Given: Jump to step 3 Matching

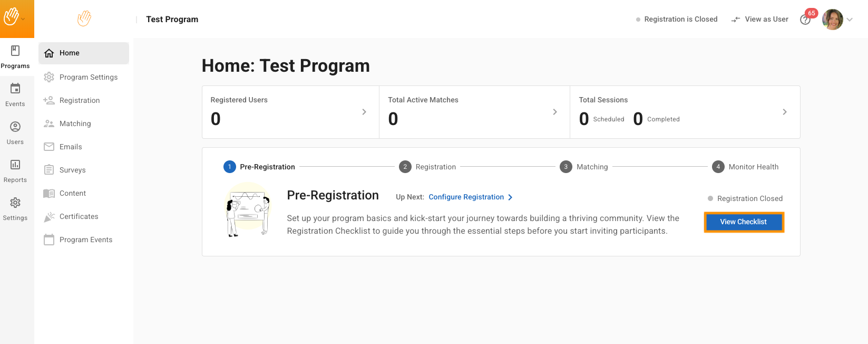Looking at the screenshot, I should click(584, 167).
